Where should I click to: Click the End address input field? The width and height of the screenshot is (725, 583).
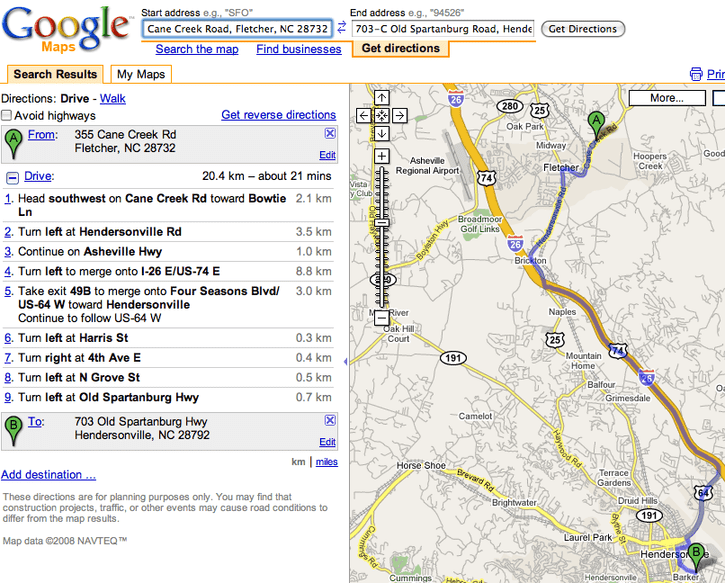click(443, 29)
